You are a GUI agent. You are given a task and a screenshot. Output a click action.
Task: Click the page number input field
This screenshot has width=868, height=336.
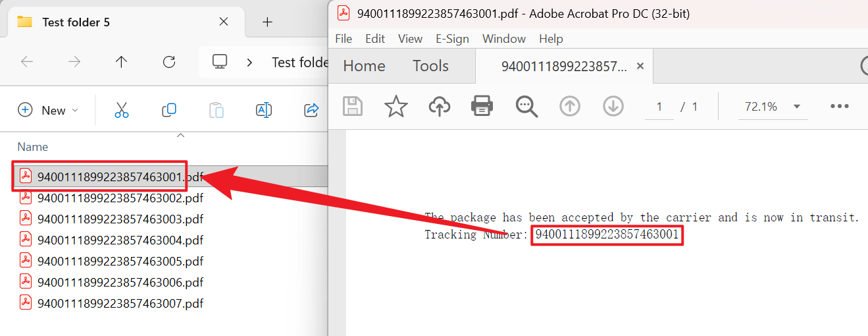click(659, 106)
